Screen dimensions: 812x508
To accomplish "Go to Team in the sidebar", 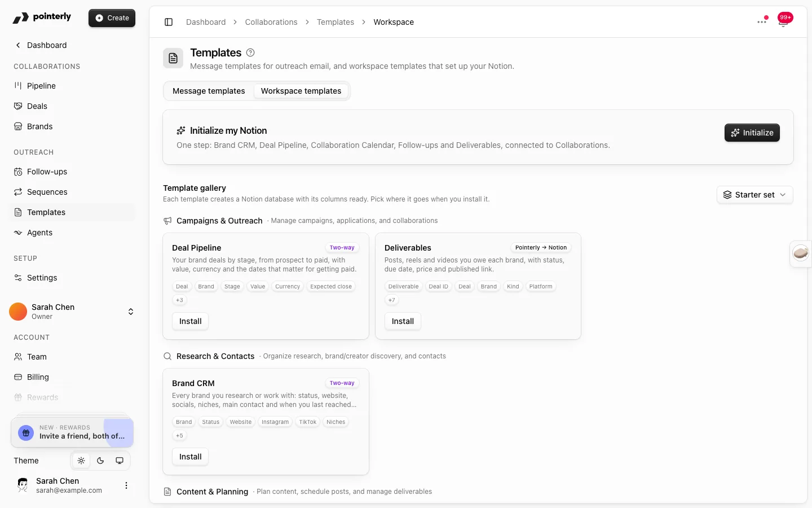I will [x=72, y=357].
